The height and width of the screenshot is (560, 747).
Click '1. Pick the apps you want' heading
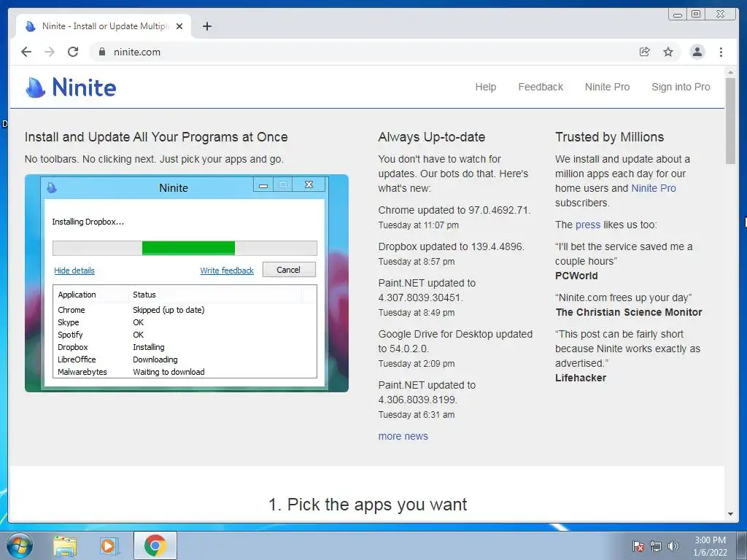368,505
